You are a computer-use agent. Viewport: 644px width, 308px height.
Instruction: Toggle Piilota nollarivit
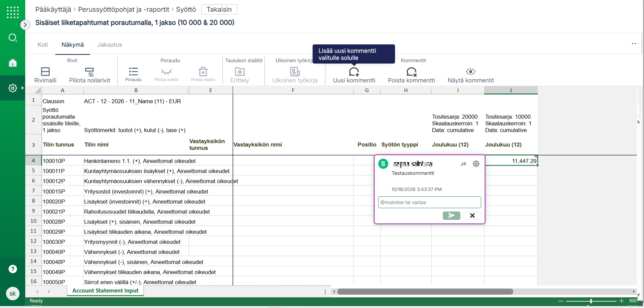(90, 75)
